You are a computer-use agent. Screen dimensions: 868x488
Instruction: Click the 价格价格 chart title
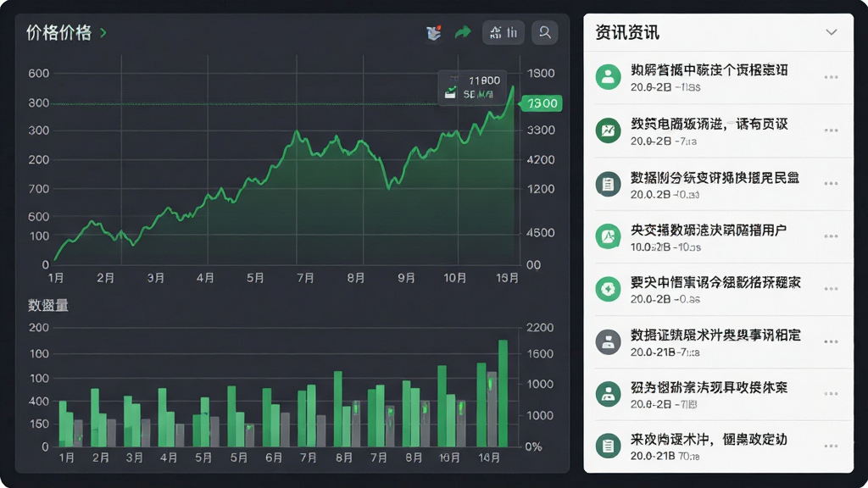(x=58, y=33)
